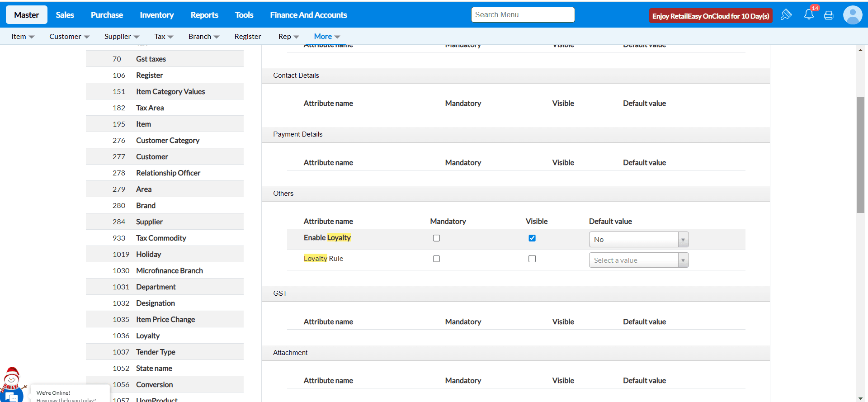868x402 pixels.
Task: Open the user profile avatar
Action: coord(852,15)
